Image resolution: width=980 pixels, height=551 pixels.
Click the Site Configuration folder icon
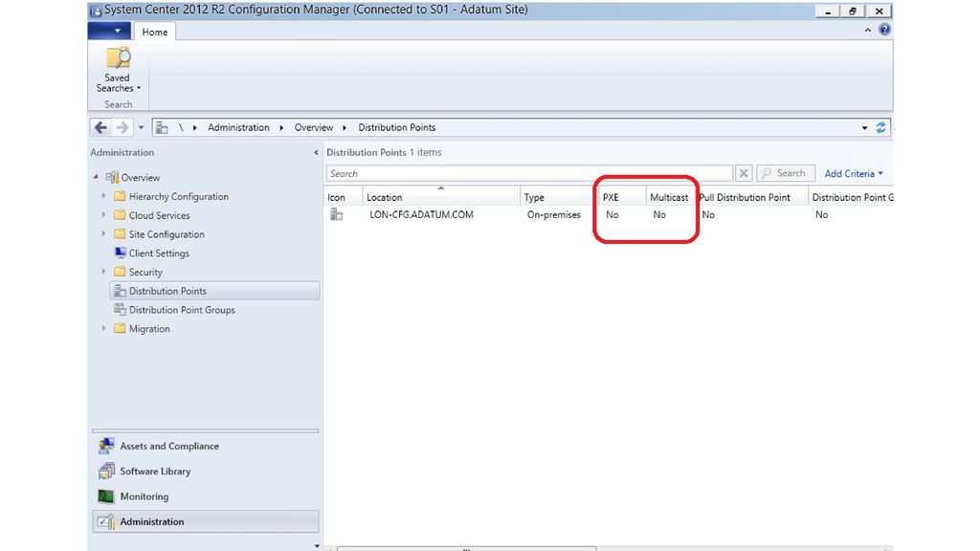pyautogui.click(x=120, y=234)
